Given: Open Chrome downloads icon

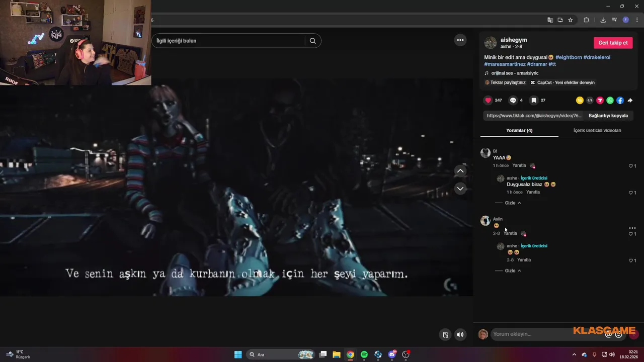Looking at the screenshot, I should click(x=603, y=20).
